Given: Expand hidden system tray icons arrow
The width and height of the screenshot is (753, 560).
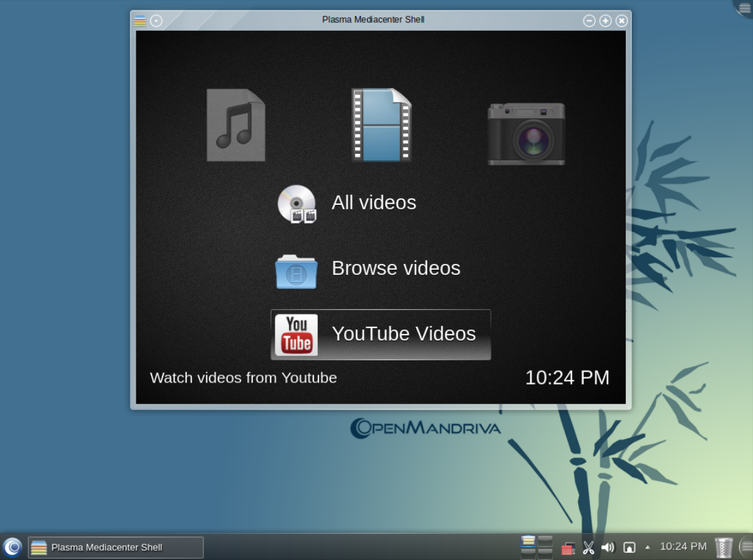Looking at the screenshot, I should (x=647, y=548).
